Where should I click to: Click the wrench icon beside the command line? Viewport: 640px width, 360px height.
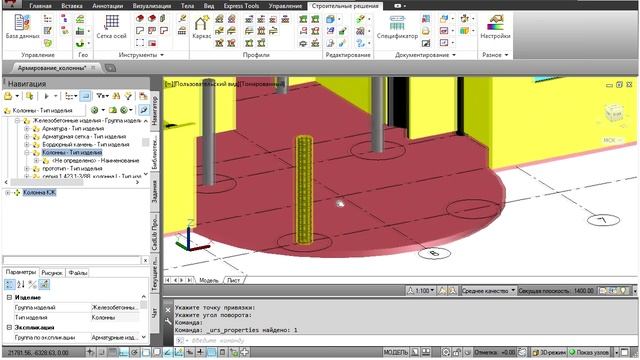[168, 322]
